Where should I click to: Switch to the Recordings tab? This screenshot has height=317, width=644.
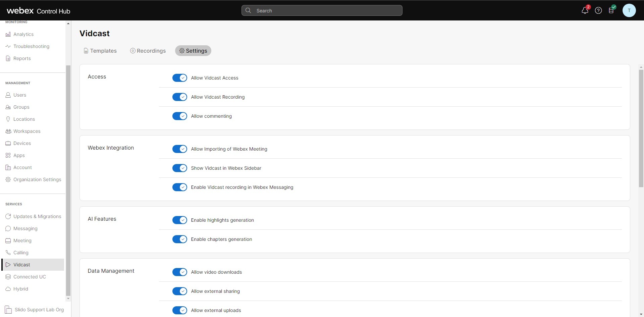(x=148, y=51)
